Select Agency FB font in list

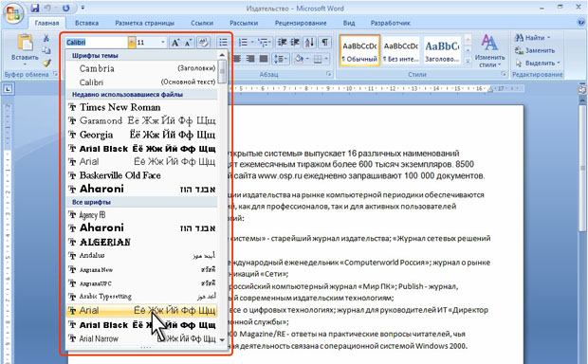[x=141, y=215]
